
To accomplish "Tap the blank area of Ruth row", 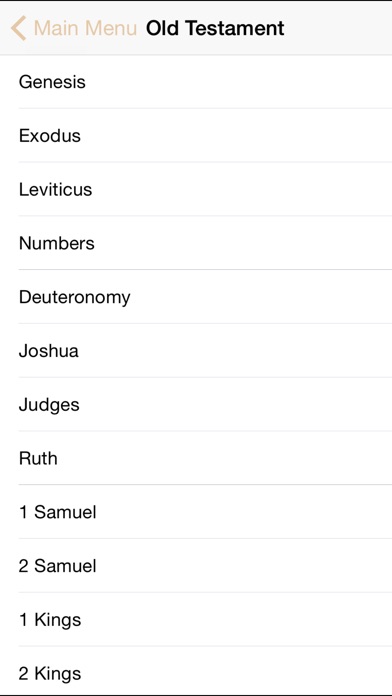I will [x=266, y=458].
